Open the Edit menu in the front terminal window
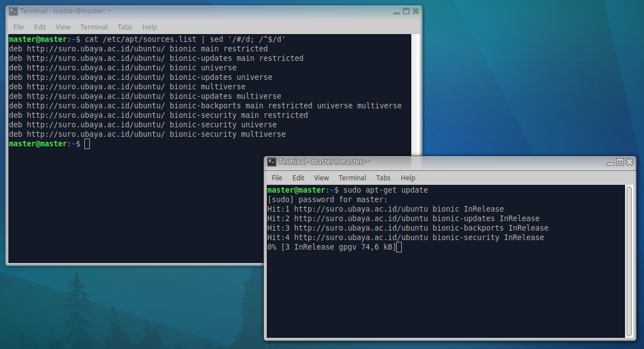Screen dimensions: 644x349 click(x=298, y=178)
